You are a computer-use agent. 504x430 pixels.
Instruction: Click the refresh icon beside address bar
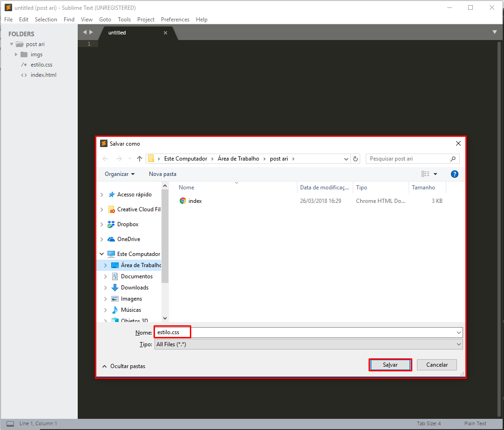click(356, 159)
